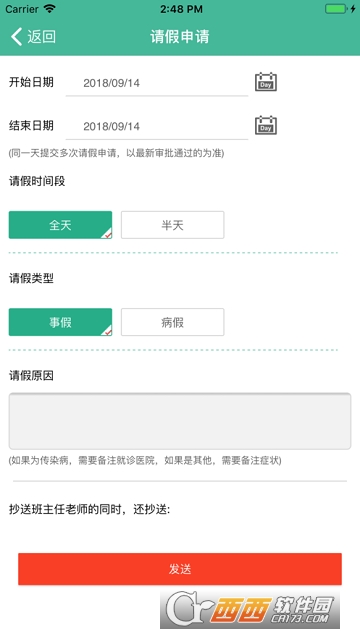
Task: Select the 半天 leave period option
Action: point(172,225)
